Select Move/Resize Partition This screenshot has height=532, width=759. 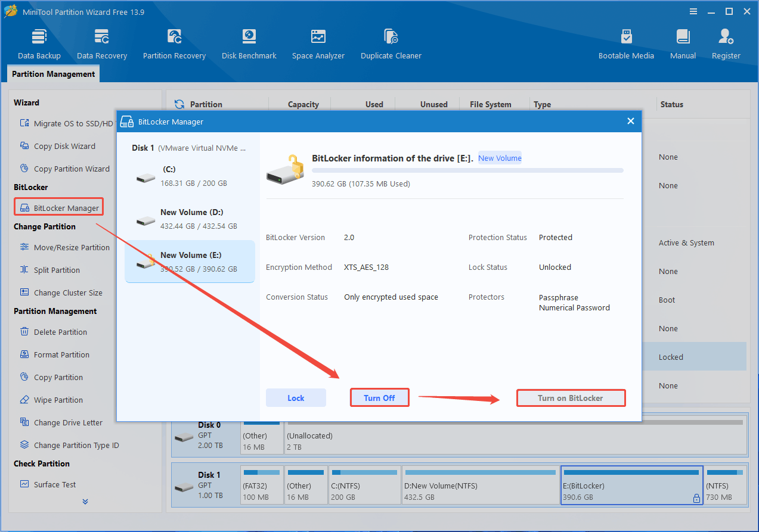coord(64,247)
